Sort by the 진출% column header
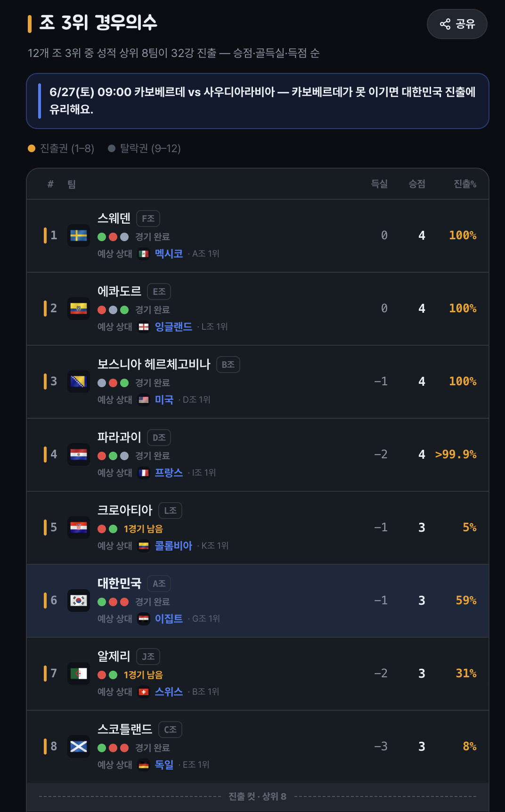 [x=465, y=184]
